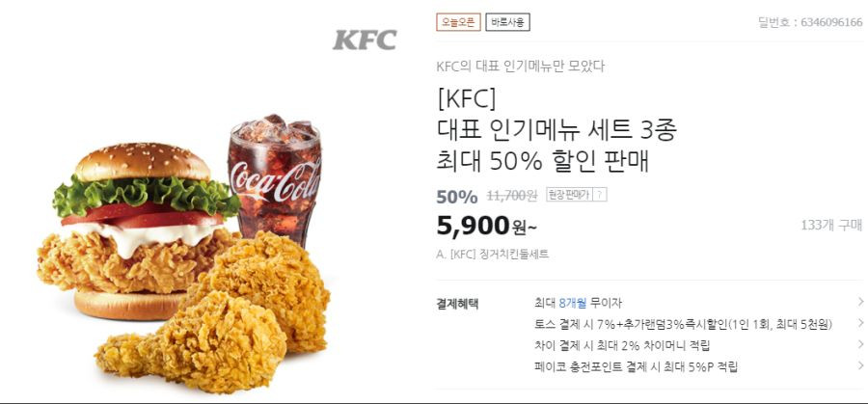Click the 5,900원 sale price
The image size is (868, 404).
pos(486,226)
